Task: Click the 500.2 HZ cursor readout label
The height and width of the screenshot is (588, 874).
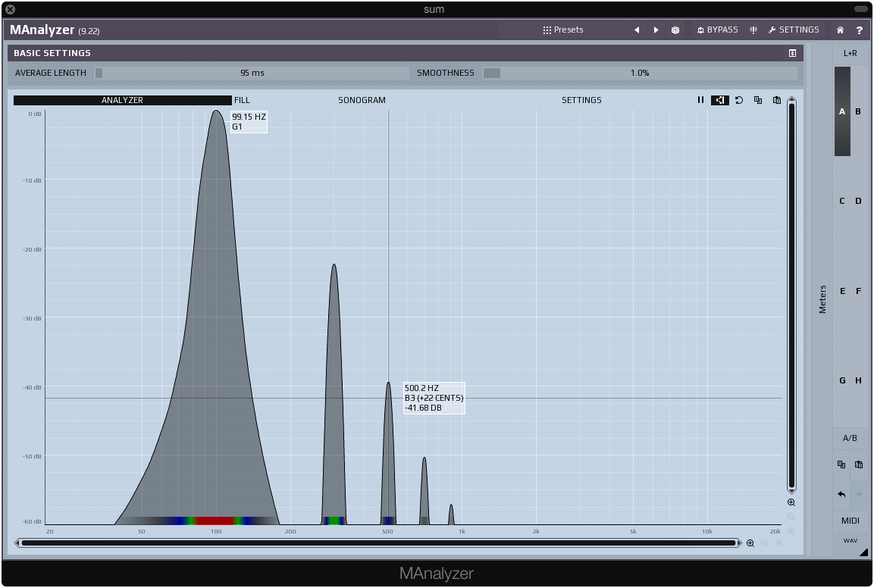Action: pyautogui.click(x=434, y=398)
